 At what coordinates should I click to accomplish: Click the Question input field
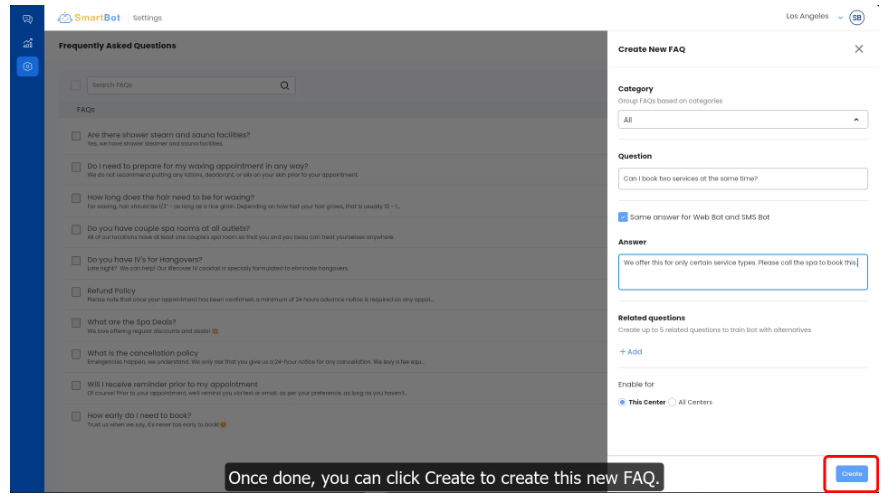point(742,178)
